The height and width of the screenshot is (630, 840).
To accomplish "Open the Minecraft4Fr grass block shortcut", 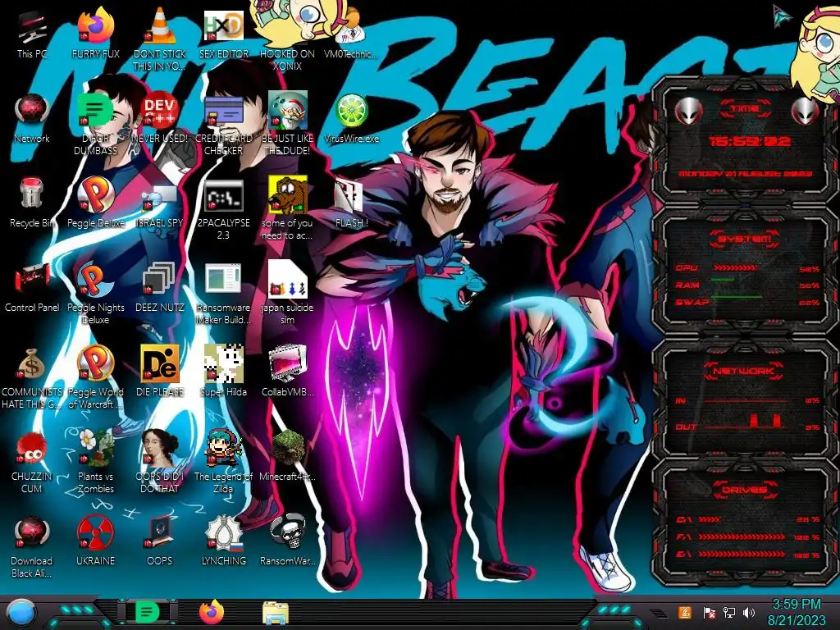I will pos(287,456).
